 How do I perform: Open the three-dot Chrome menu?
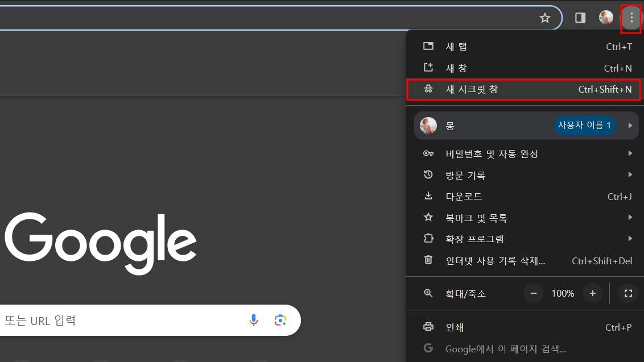pyautogui.click(x=631, y=18)
